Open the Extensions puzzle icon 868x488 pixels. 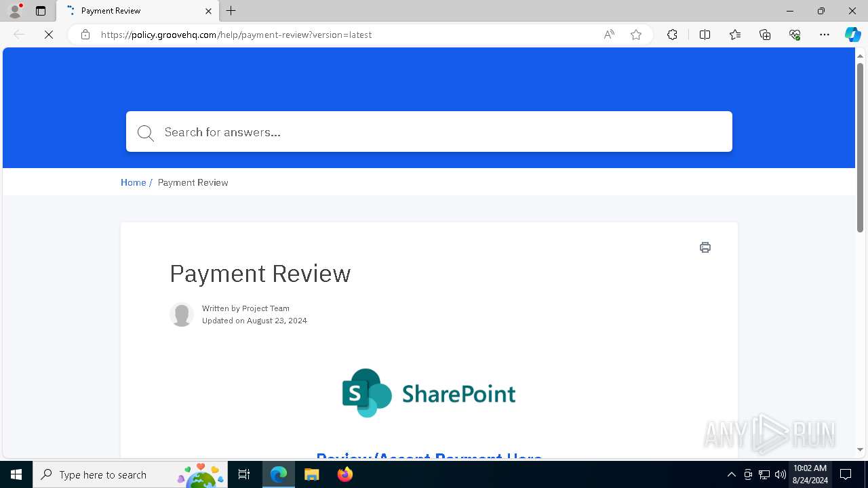[672, 35]
